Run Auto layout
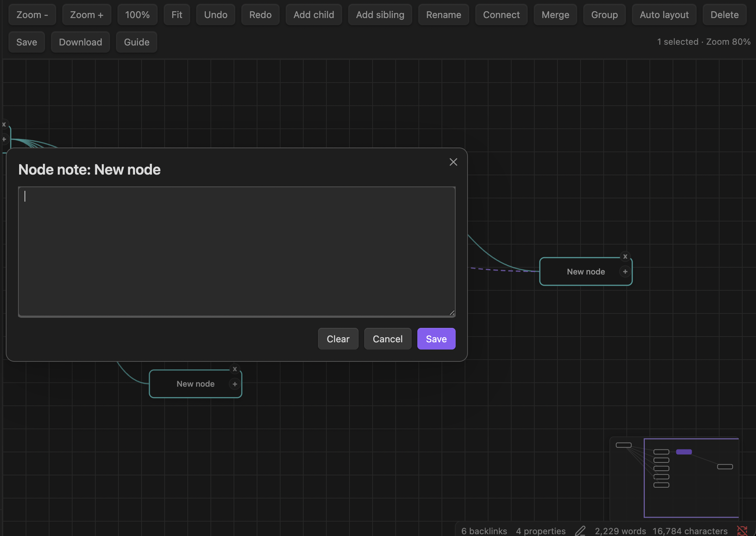Screen dimensions: 756x536 664,15
